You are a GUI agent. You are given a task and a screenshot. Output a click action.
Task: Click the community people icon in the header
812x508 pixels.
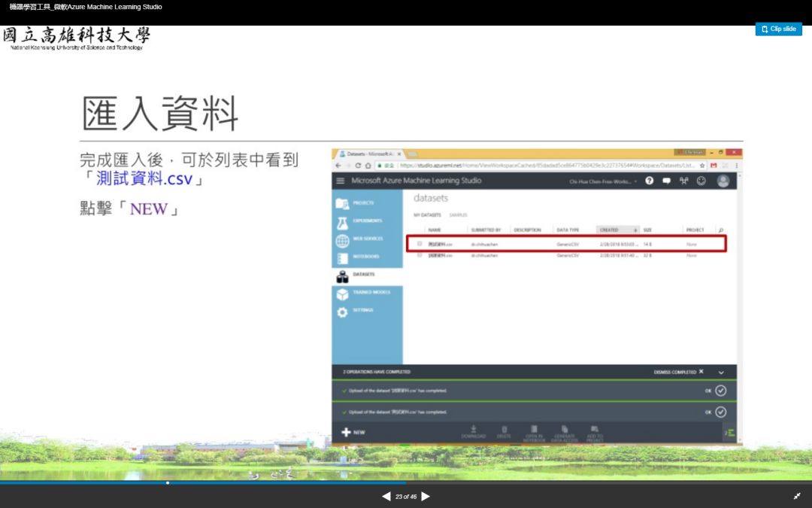pos(684,181)
